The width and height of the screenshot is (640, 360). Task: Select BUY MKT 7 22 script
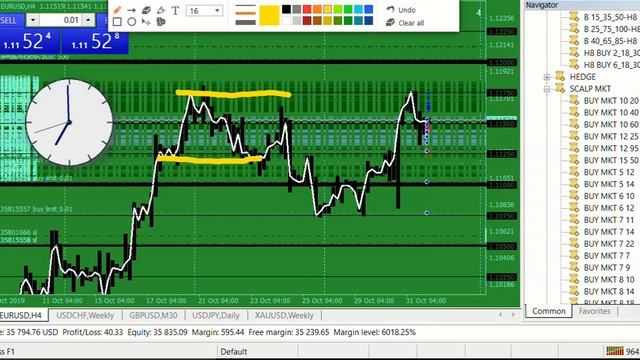point(609,244)
